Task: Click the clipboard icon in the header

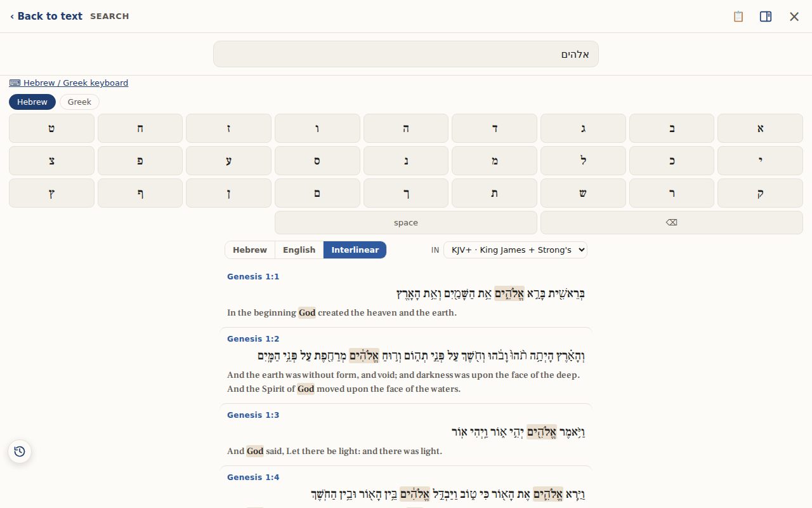Action: click(738, 17)
